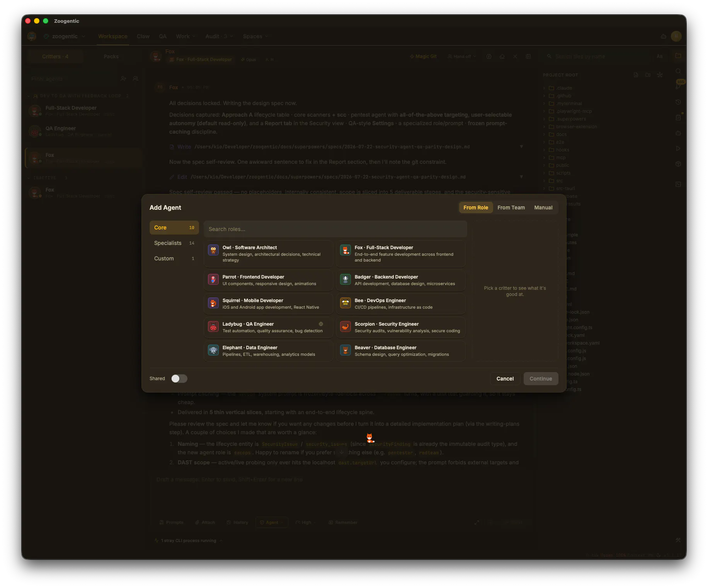The height and width of the screenshot is (588, 708).
Task: Open the Audit dropdown menu
Action: [219, 36]
